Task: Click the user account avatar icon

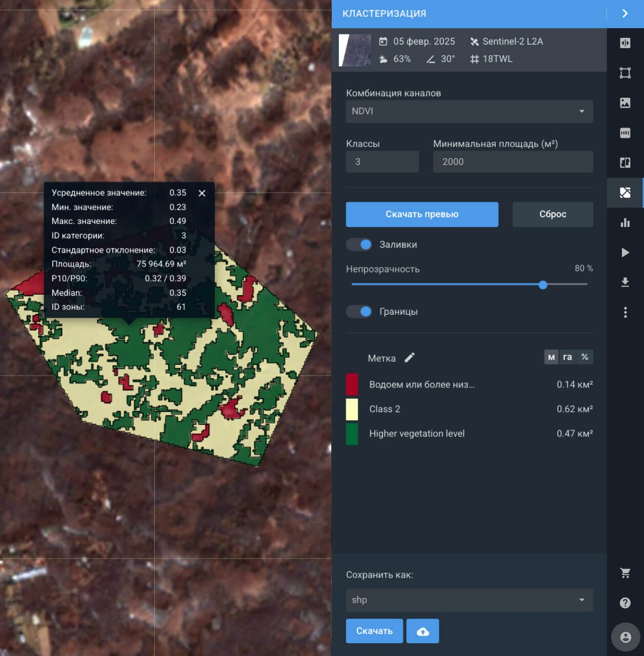Action: click(625, 637)
